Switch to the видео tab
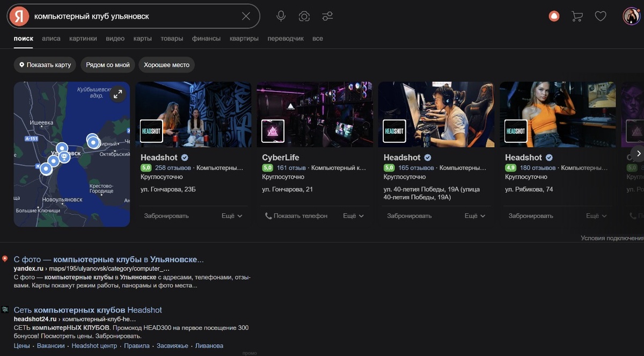 point(115,39)
